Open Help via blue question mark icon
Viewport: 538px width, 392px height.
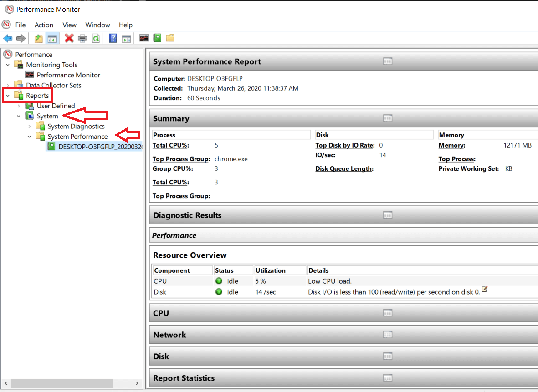pos(113,38)
